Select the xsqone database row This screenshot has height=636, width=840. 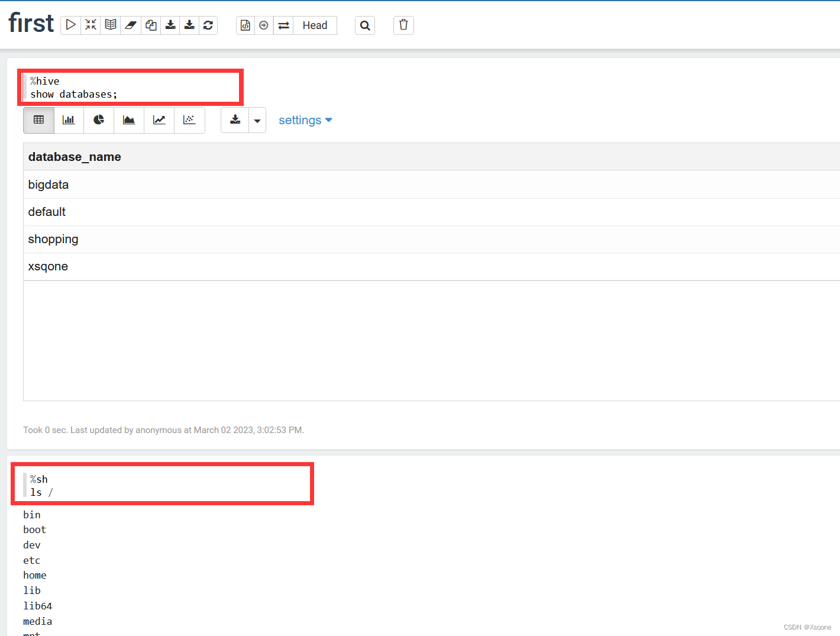431,266
